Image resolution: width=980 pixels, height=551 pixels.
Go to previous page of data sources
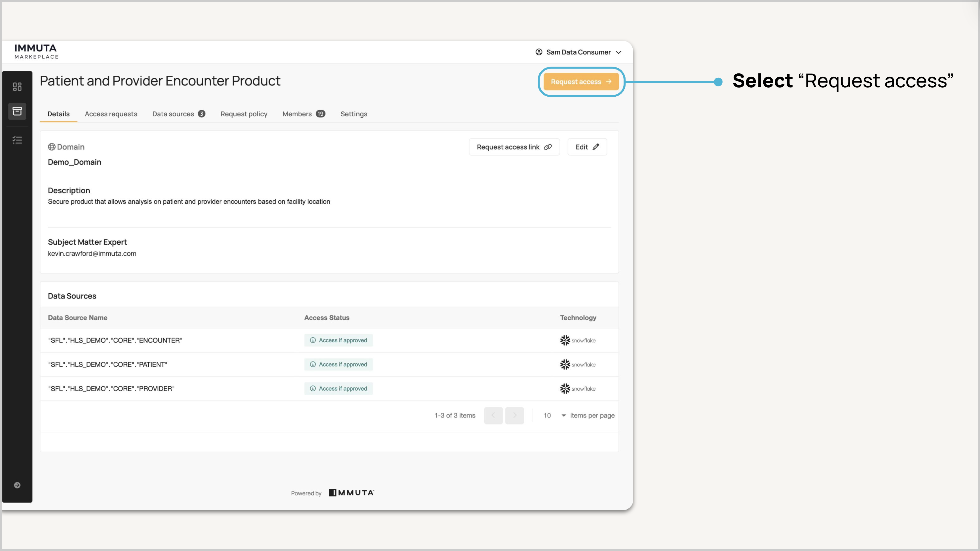point(493,415)
